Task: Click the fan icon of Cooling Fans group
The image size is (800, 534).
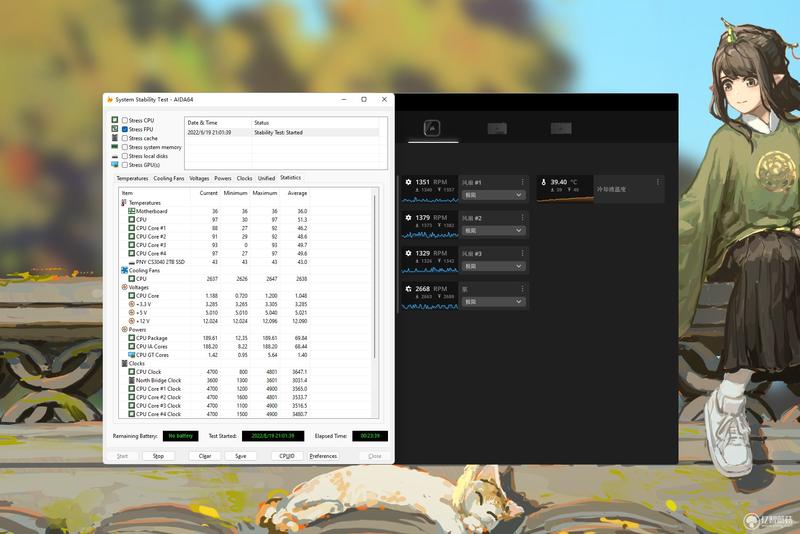Action: pyautogui.click(x=124, y=270)
